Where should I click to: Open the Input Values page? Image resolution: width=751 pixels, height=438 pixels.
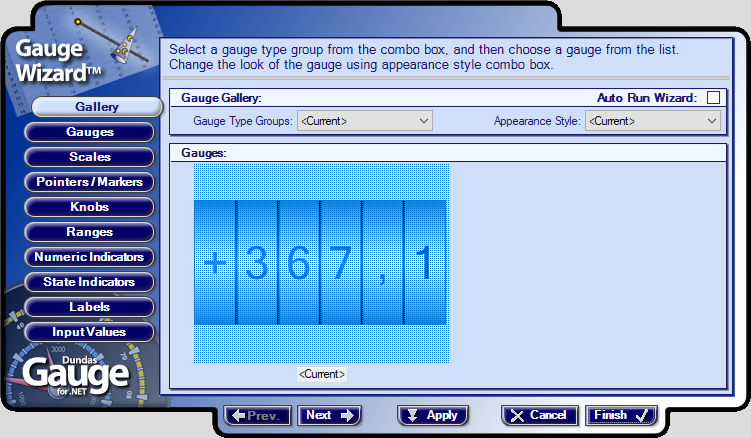tap(89, 332)
